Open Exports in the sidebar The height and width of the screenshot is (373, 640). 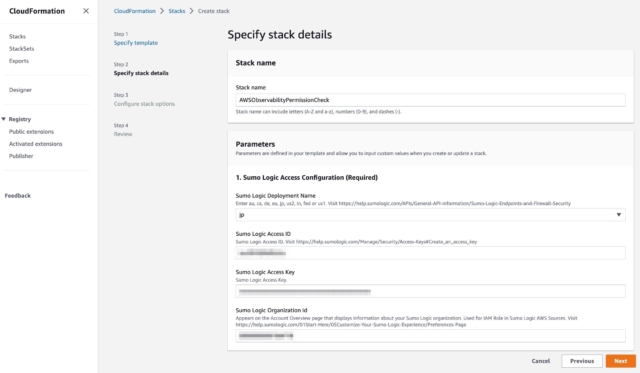tap(19, 61)
